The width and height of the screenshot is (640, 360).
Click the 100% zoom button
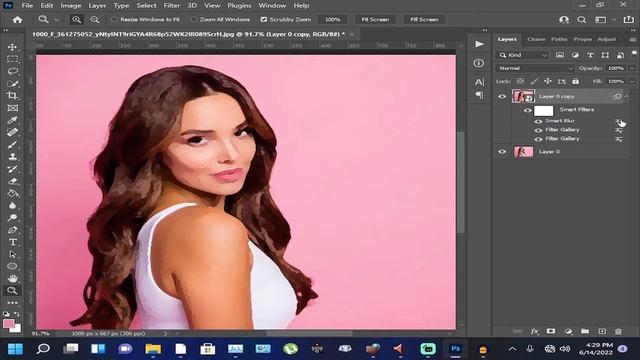click(333, 20)
